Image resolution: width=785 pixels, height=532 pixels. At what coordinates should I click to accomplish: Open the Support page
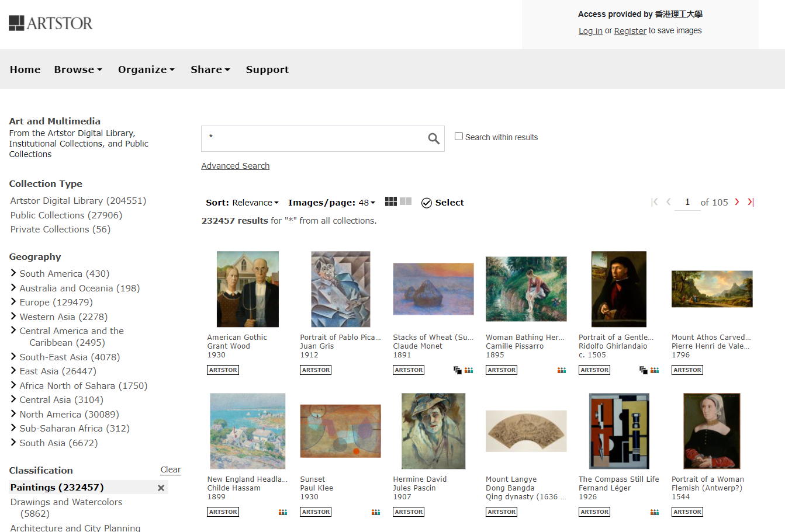coord(267,69)
